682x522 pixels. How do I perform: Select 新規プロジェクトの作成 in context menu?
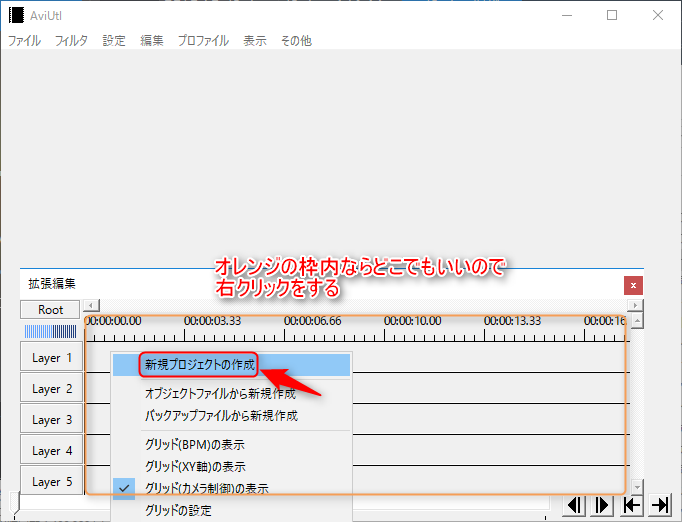pyautogui.click(x=231, y=365)
